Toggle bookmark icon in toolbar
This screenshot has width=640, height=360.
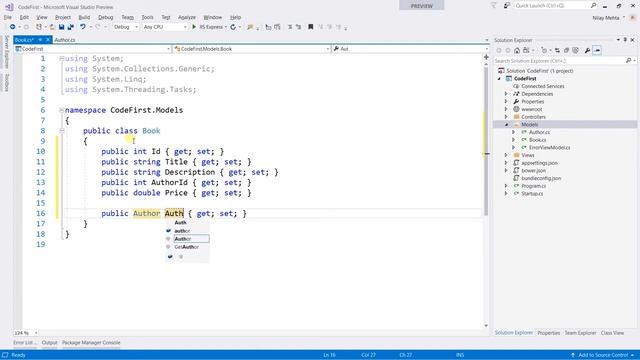(x=311, y=27)
